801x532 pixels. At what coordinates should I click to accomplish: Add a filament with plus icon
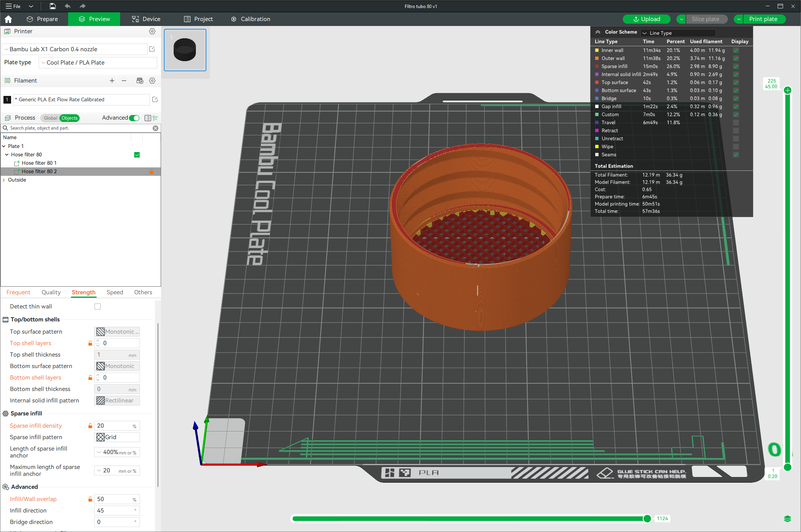tap(112, 81)
